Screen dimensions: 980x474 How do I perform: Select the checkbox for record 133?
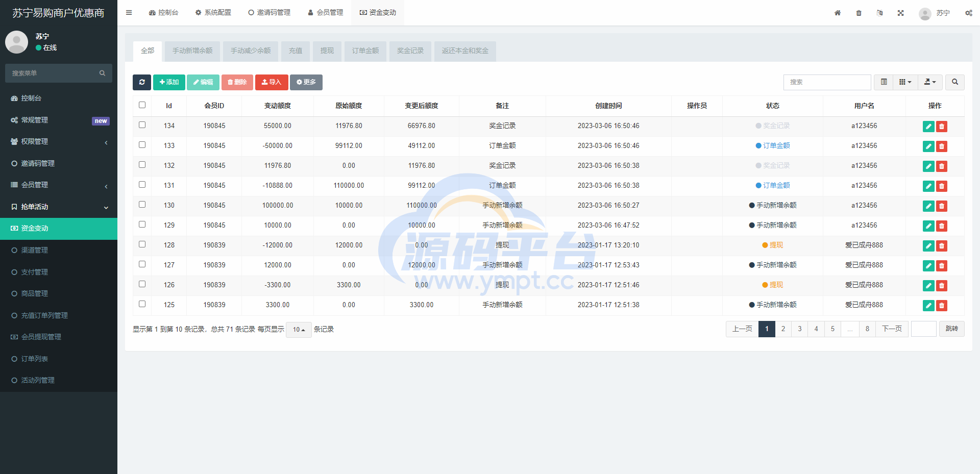[142, 145]
